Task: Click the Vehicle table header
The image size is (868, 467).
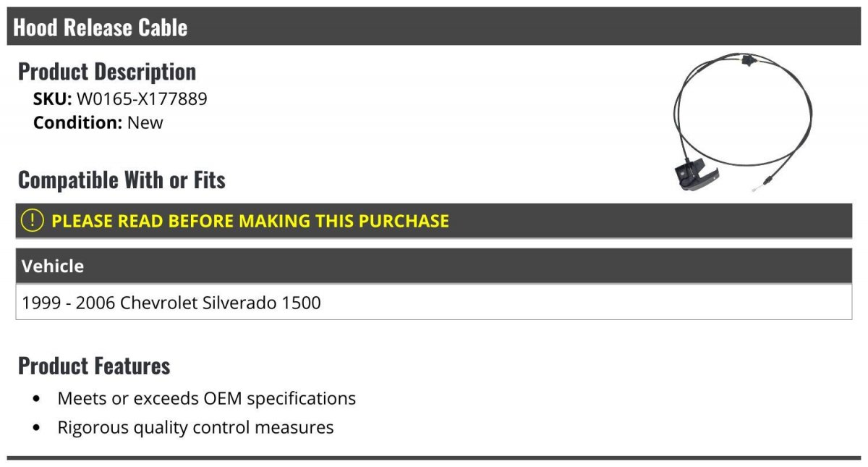Action: (x=434, y=266)
